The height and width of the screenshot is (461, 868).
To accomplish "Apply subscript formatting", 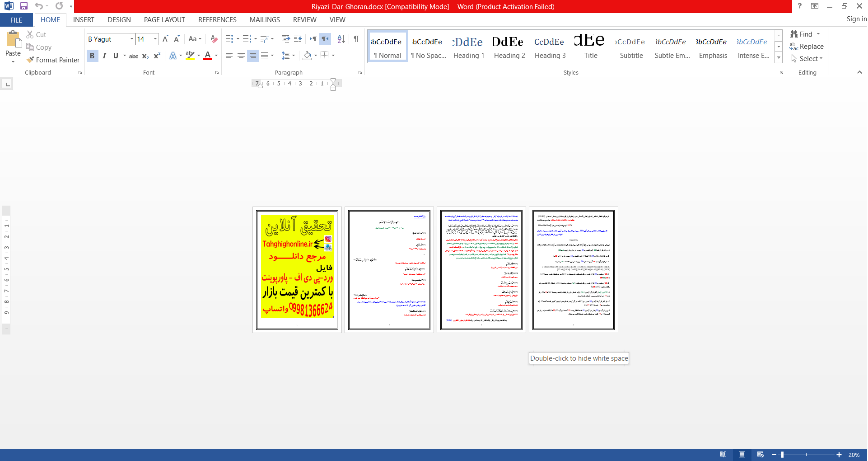I will click(x=145, y=56).
